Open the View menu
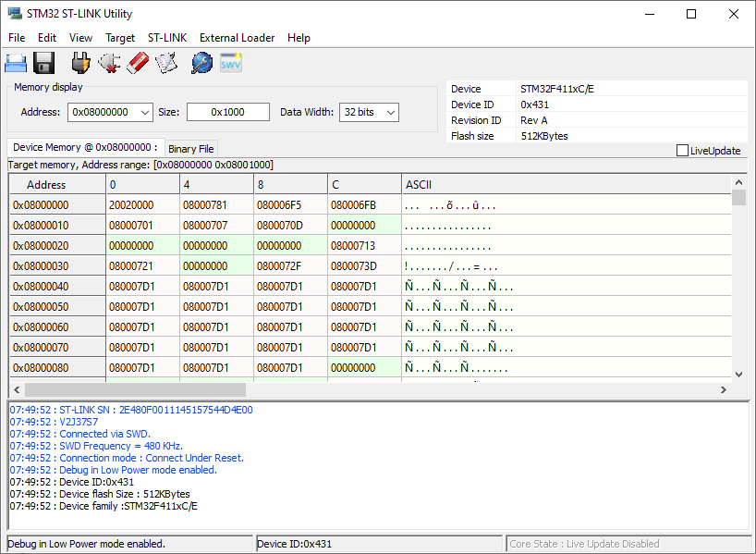 [80, 38]
